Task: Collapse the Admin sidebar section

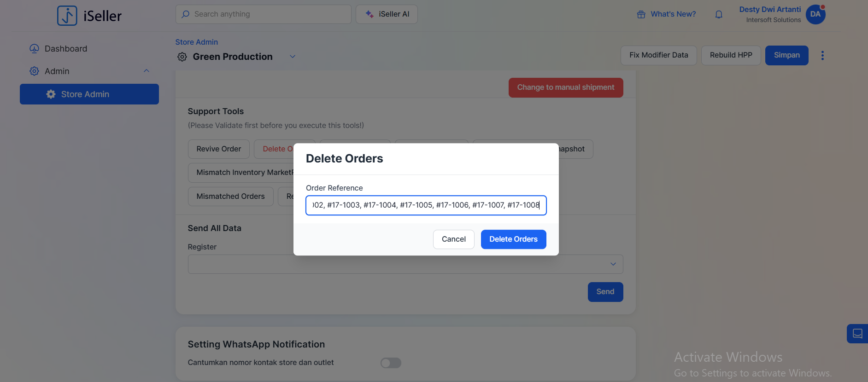Action: click(146, 71)
